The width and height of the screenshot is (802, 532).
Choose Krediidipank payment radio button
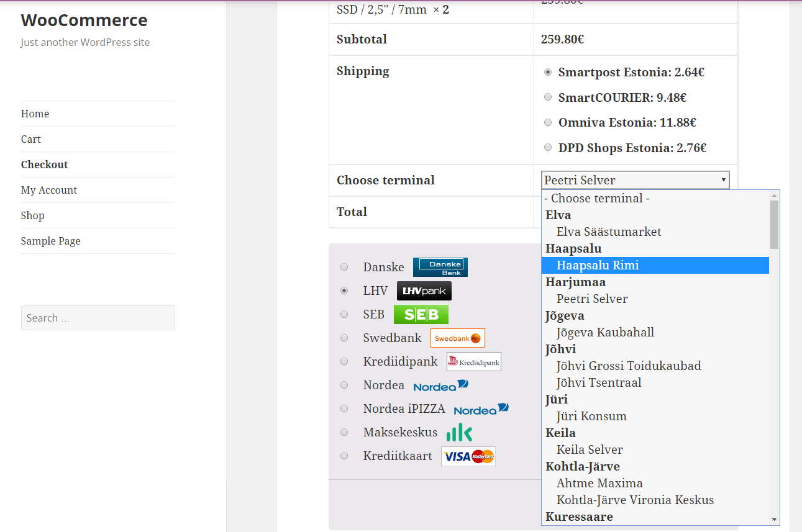click(344, 361)
